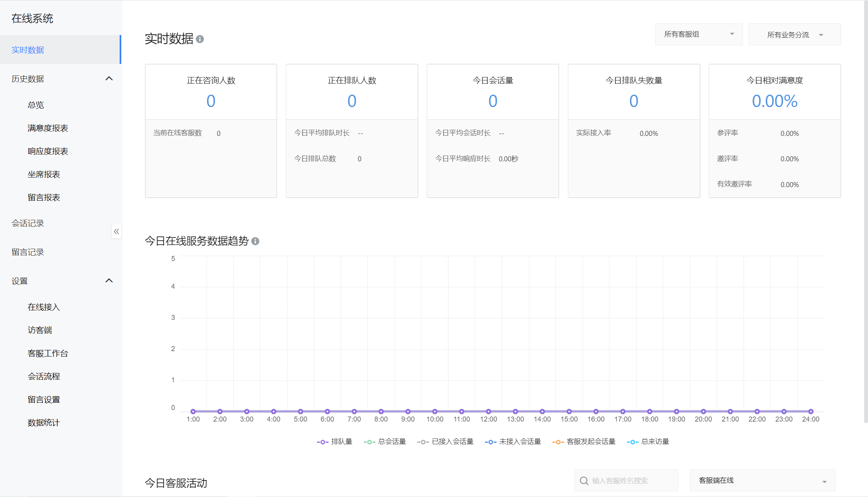
Task: Toggle 总来访量 legend series
Action: click(648, 442)
